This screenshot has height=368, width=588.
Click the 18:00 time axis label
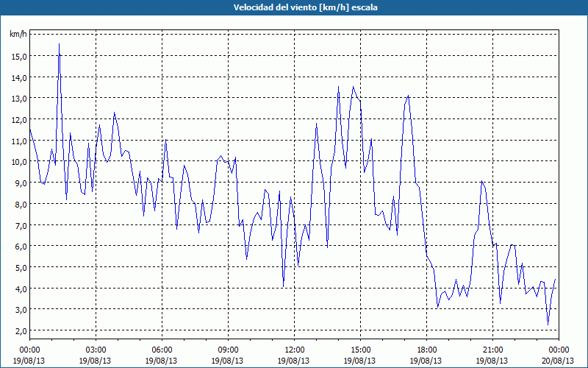[x=426, y=350]
